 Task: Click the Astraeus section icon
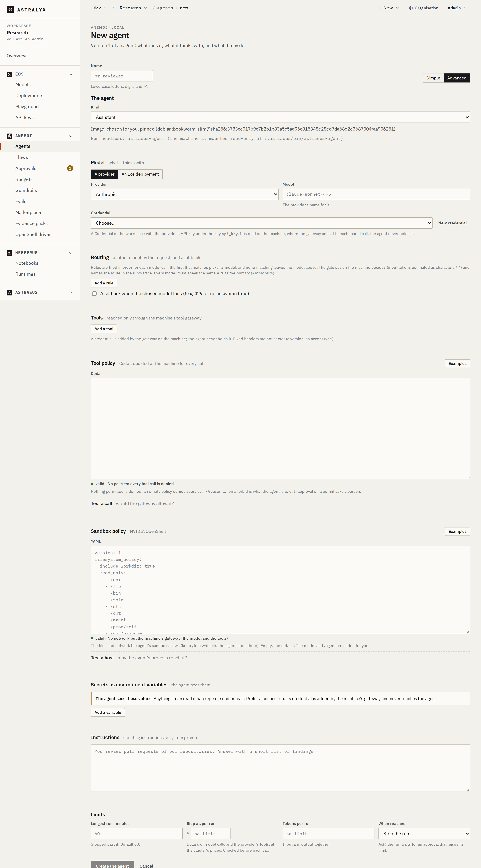(x=10, y=292)
